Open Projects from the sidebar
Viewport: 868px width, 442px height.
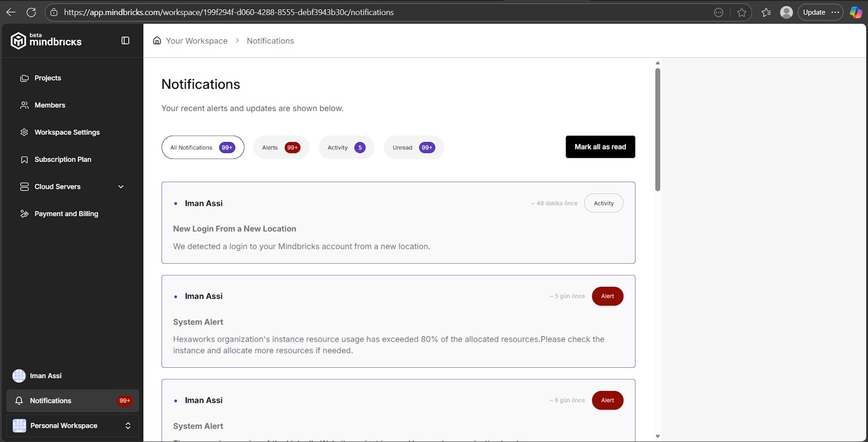pos(47,78)
